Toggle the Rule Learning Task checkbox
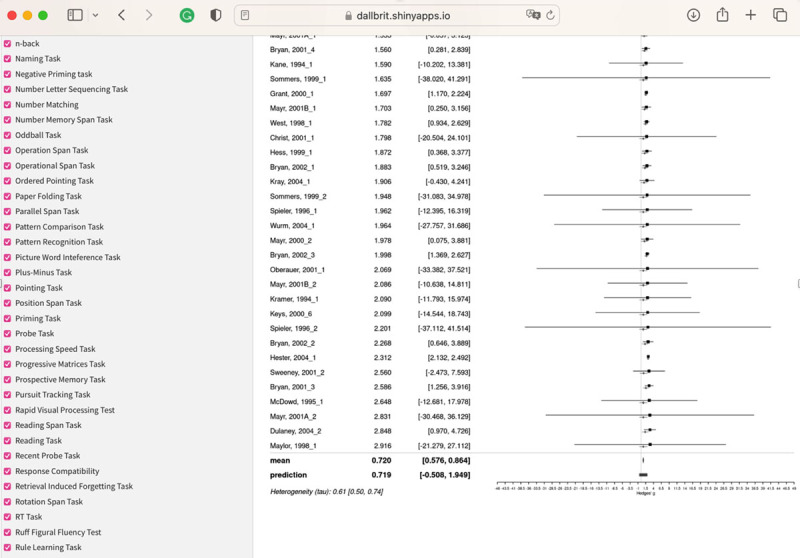 pyautogui.click(x=7, y=547)
